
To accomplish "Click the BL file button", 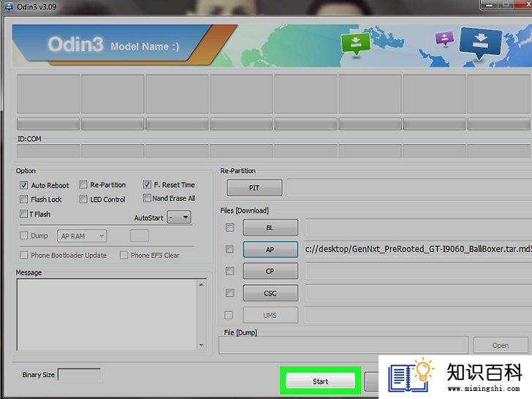I will pos(270,228).
